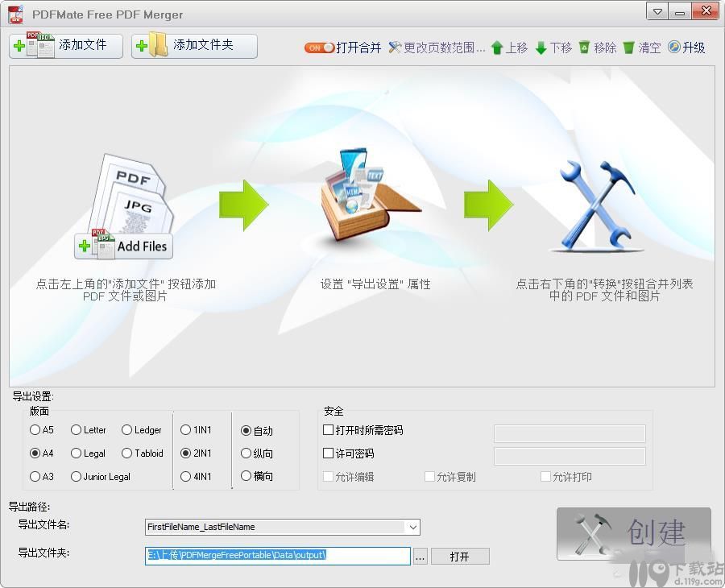Viewport: 725px width, 588px height.
Task: Click the green 上移 move up arrow
Action: pyautogui.click(x=497, y=48)
